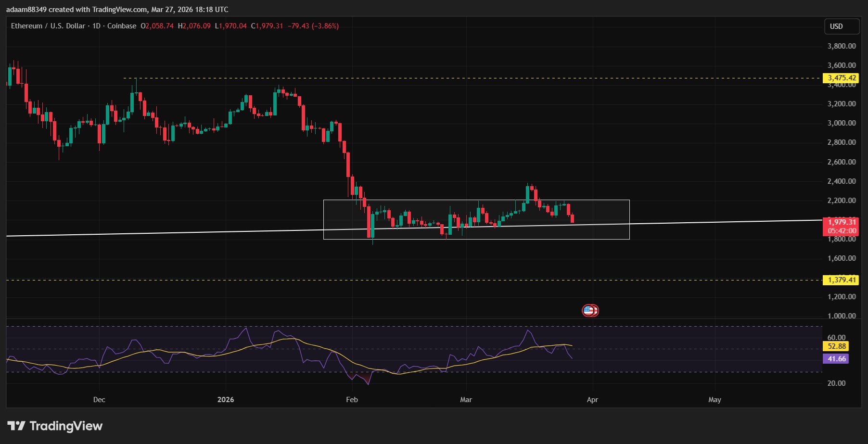Screen dimensions: 868x444
Task: Click the Apr label on time axis
Action: coord(592,400)
